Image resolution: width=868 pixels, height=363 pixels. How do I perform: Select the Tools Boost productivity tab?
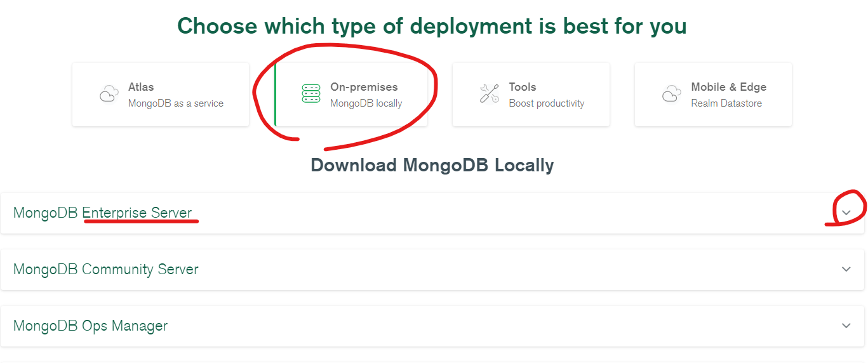tap(531, 95)
